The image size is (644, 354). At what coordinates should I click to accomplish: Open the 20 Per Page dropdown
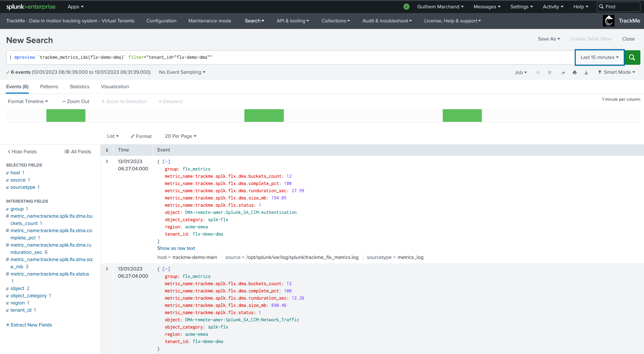click(180, 136)
